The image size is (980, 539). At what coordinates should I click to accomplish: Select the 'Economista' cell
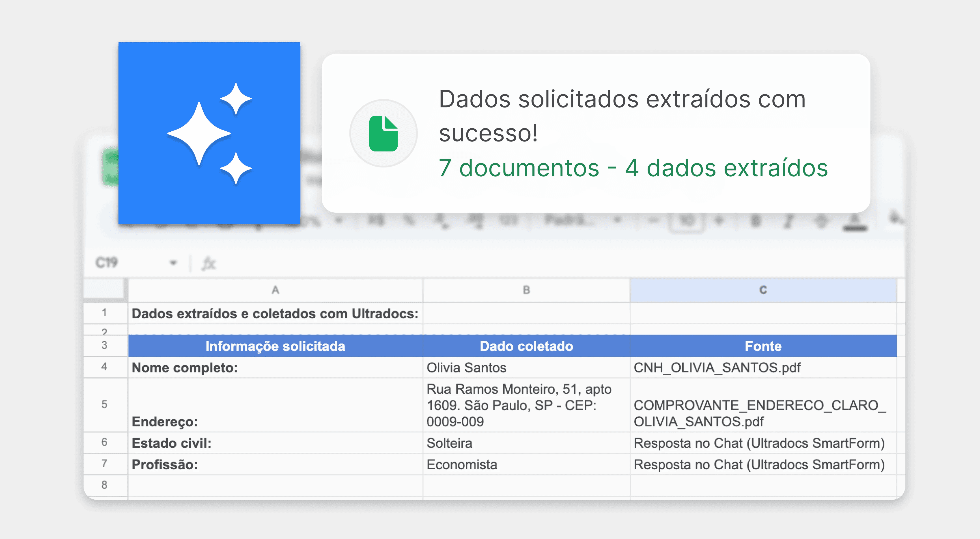click(x=527, y=464)
